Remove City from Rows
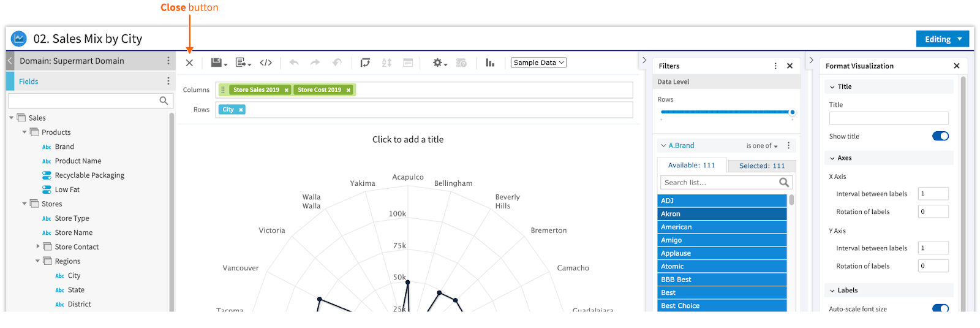The width and height of the screenshot is (980, 328). [241, 110]
